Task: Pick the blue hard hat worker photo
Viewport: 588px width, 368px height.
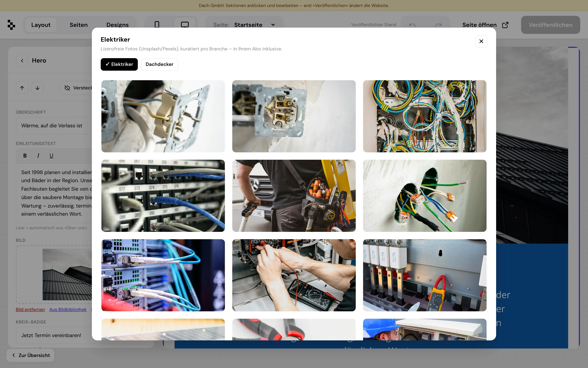Action: coord(425,329)
